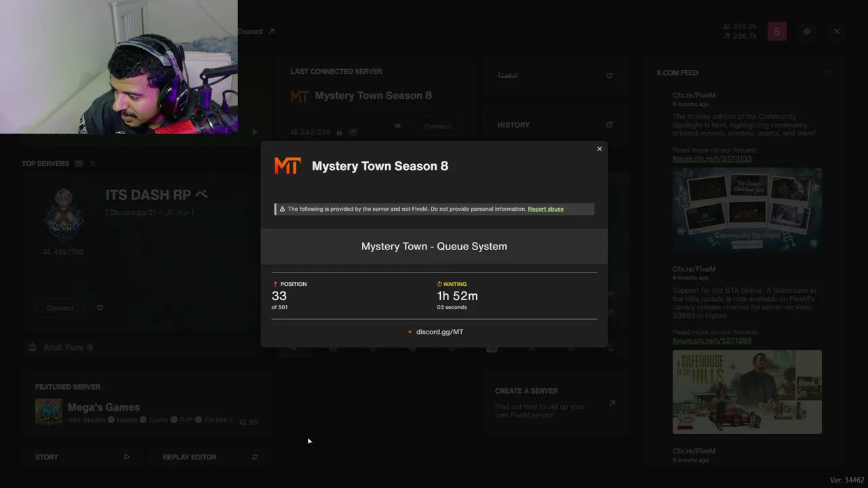
Task: Click the warning triangle icon in the notice bar
Action: coord(282,209)
